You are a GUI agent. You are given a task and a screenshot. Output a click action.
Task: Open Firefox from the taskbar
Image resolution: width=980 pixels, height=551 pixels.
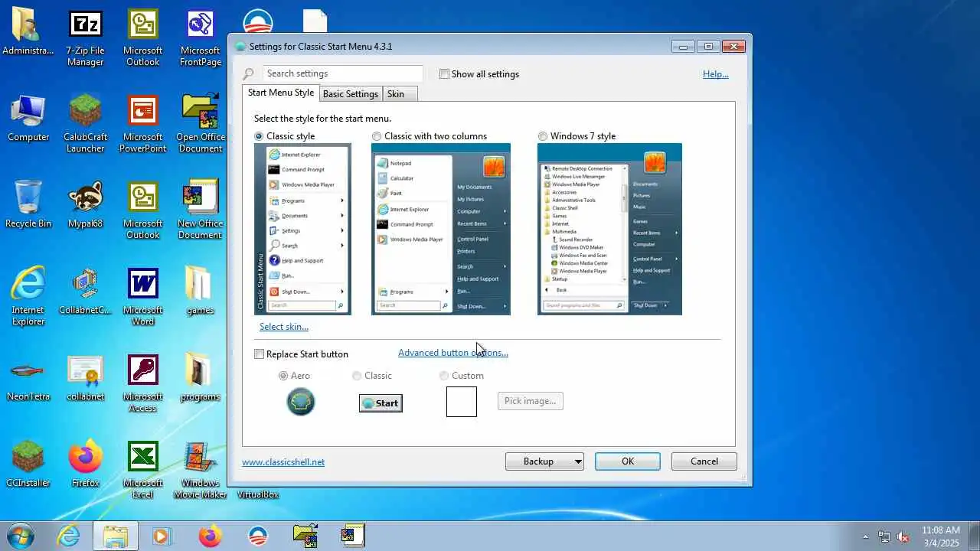click(x=210, y=536)
